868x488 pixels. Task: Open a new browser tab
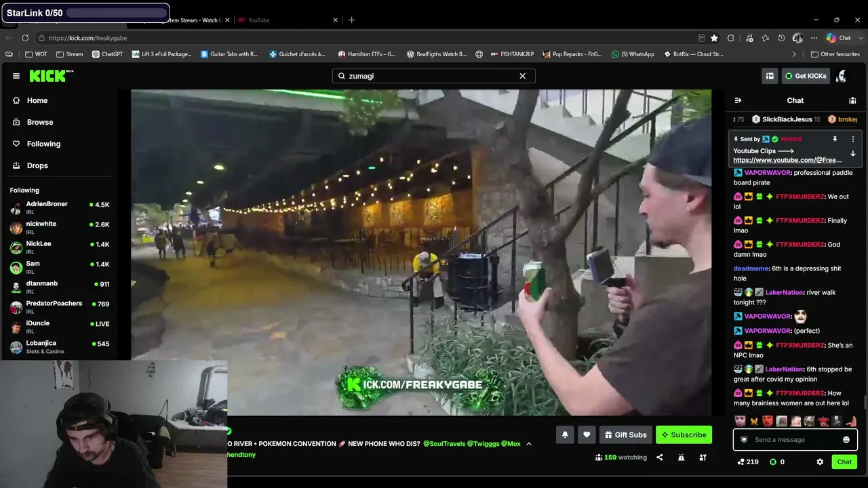pos(351,20)
